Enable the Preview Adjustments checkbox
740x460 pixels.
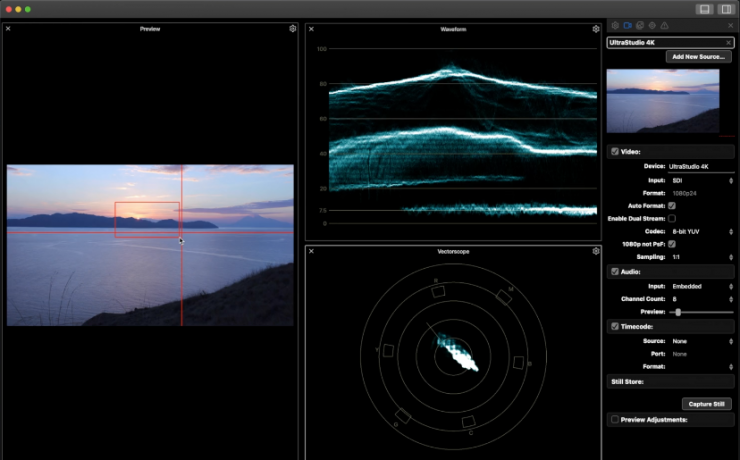click(x=614, y=420)
